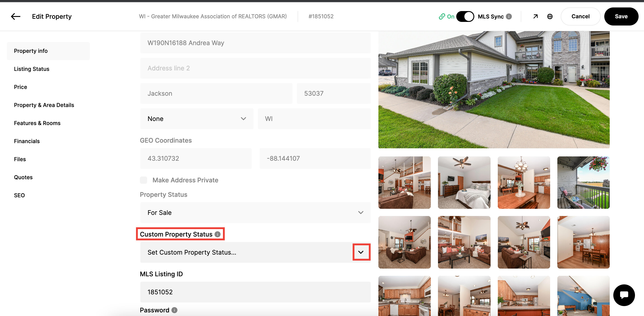
Task: Click the Save button
Action: (x=621, y=16)
